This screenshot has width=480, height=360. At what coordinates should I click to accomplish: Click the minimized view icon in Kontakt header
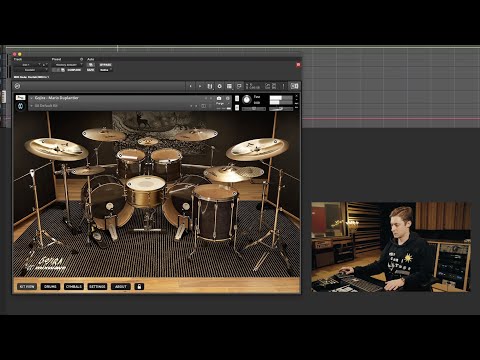[239, 86]
